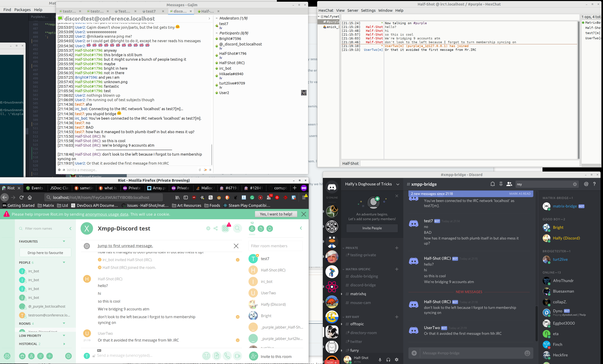Click the Filter room members field
Image resolution: width=603 pixels, height=364 pixels.
pos(275,246)
